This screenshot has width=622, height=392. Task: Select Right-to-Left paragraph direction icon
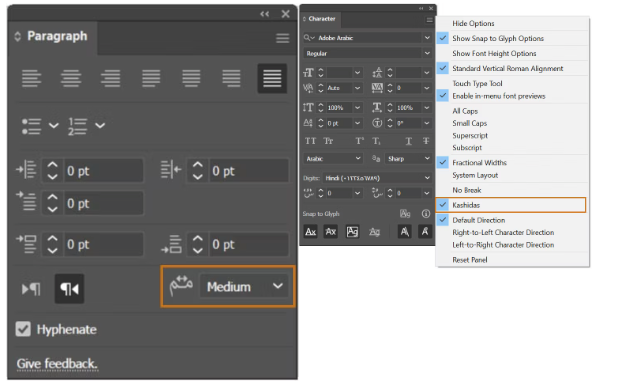click(x=69, y=289)
